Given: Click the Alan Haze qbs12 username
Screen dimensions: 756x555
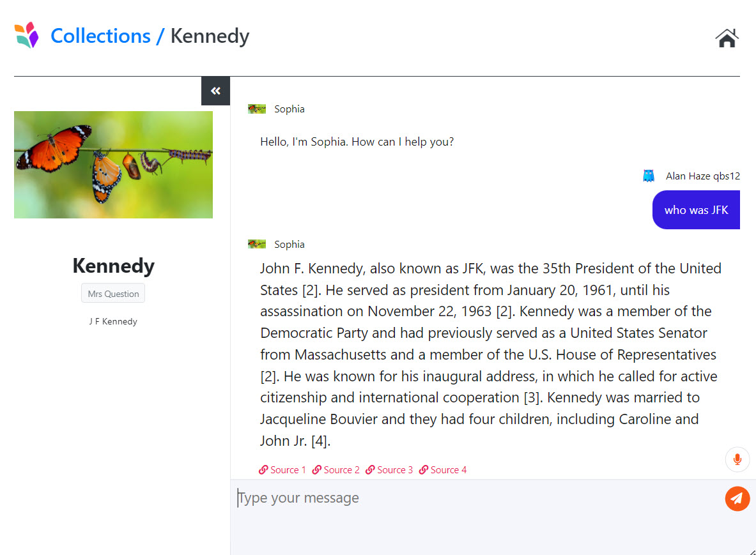Looking at the screenshot, I should click(x=703, y=176).
